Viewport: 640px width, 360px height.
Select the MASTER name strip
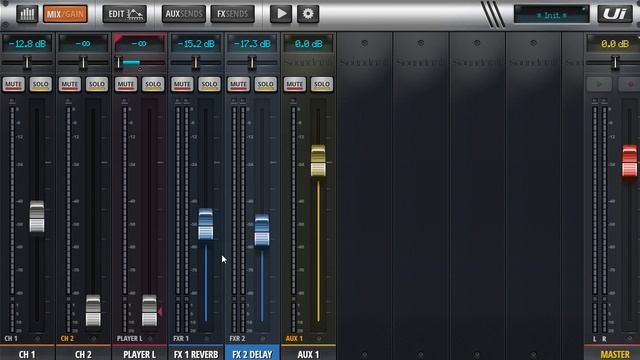point(612,353)
